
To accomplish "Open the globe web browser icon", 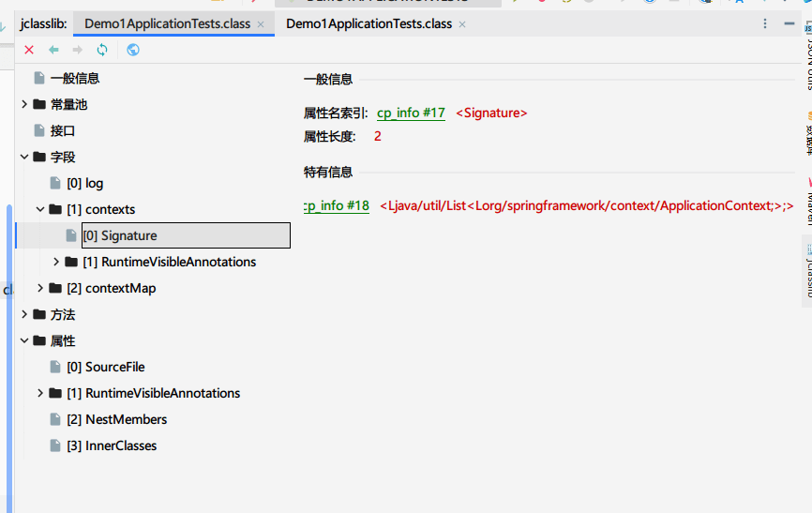I will click(x=133, y=50).
